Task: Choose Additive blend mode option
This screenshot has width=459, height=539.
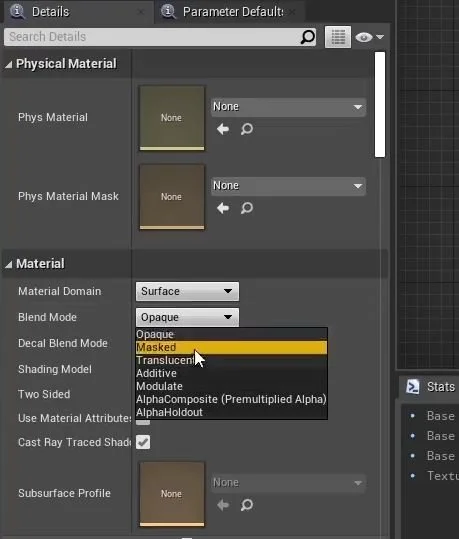Action: (231, 373)
